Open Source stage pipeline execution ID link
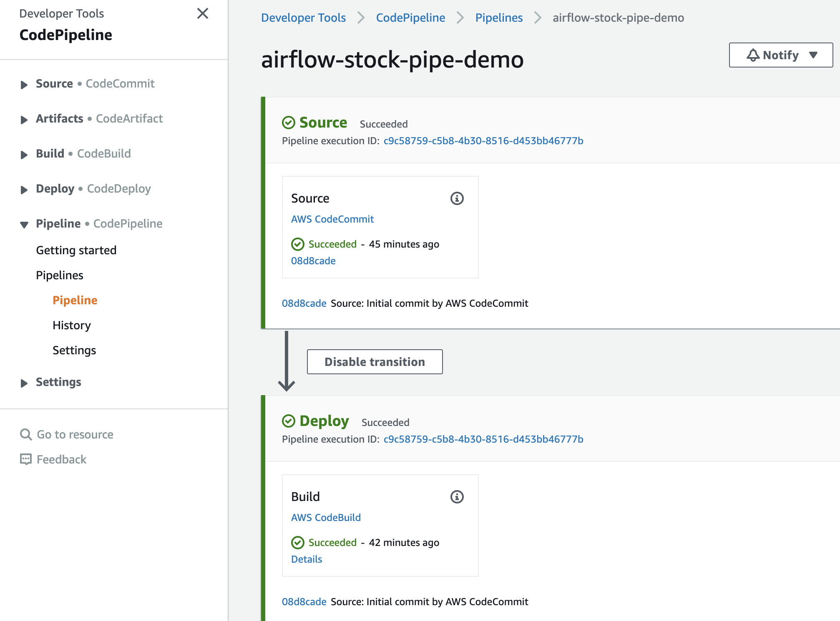This screenshot has height=621, width=840. pyautogui.click(x=483, y=141)
